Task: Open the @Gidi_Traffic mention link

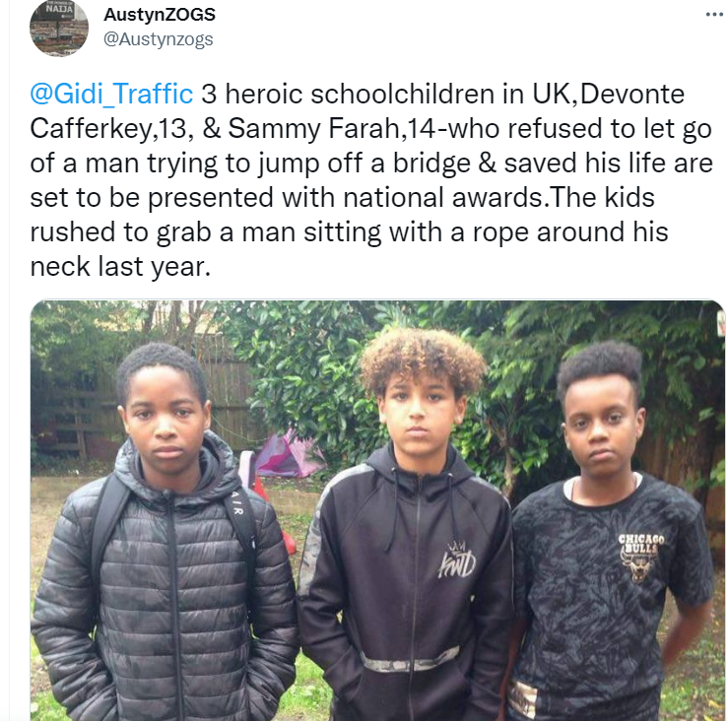Action: pyautogui.click(x=111, y=94)
